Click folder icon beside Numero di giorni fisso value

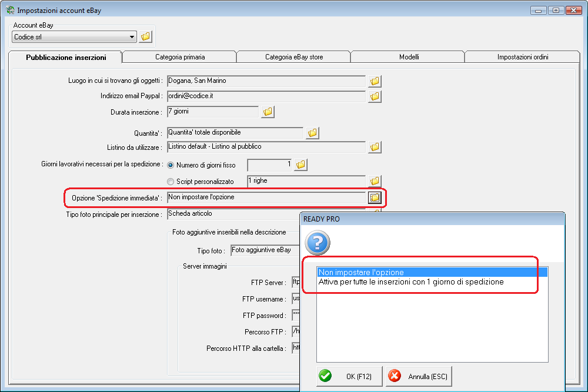tap(300, 165)
